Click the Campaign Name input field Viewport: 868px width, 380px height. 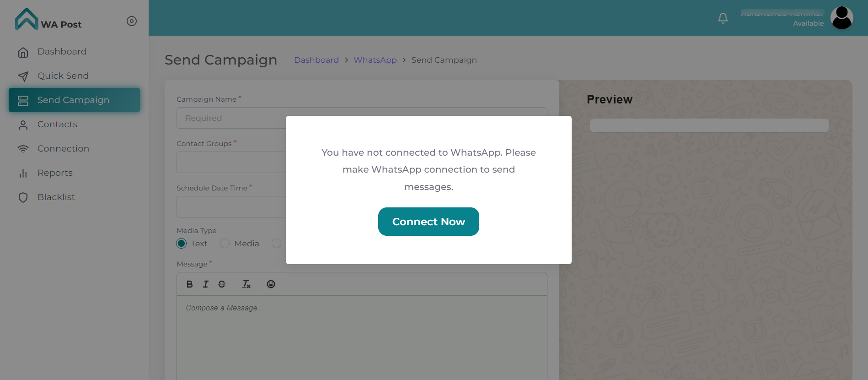coord(231,118)
